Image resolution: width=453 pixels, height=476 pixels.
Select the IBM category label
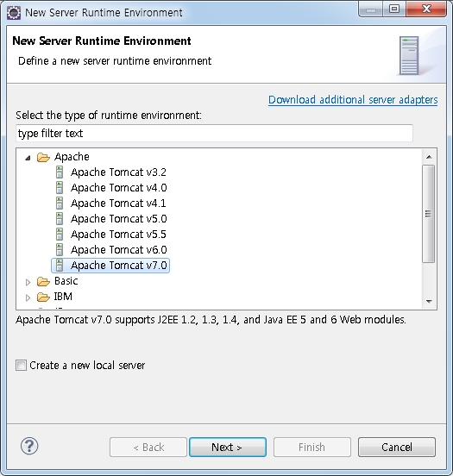point(63,297)
